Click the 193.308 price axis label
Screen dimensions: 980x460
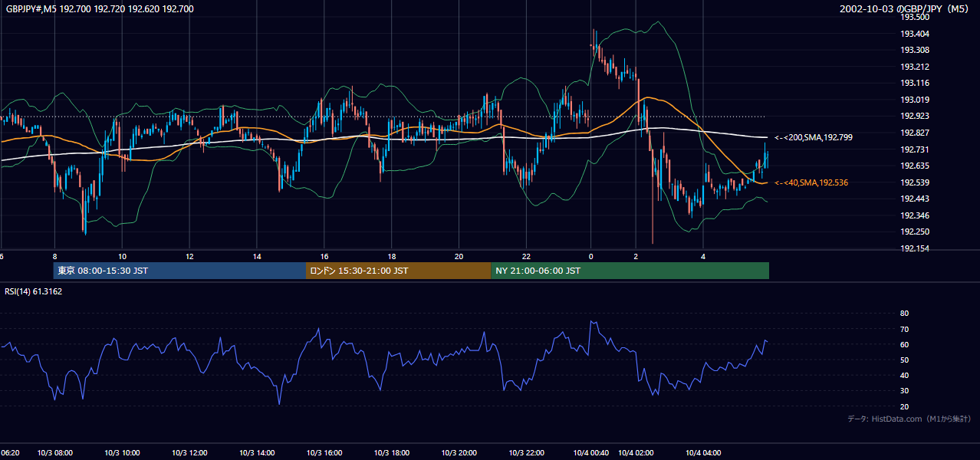[x=914, y=50]
